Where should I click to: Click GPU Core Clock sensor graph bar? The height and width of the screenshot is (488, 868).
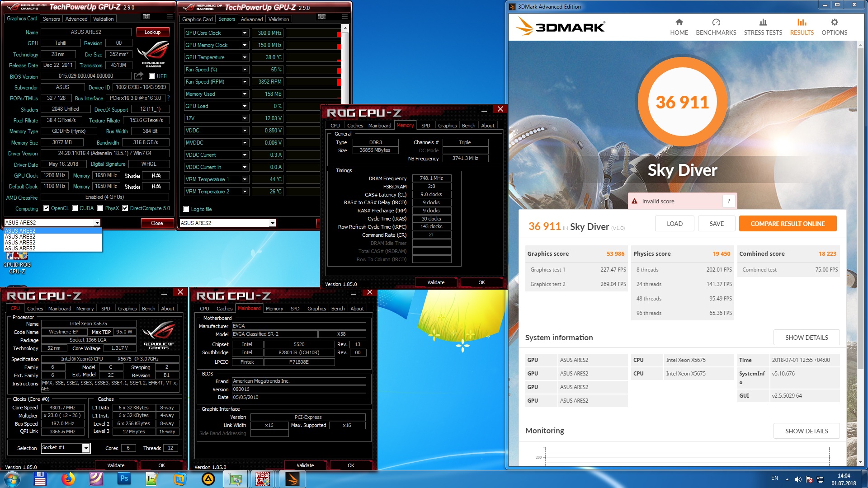[x=313, y=33]
